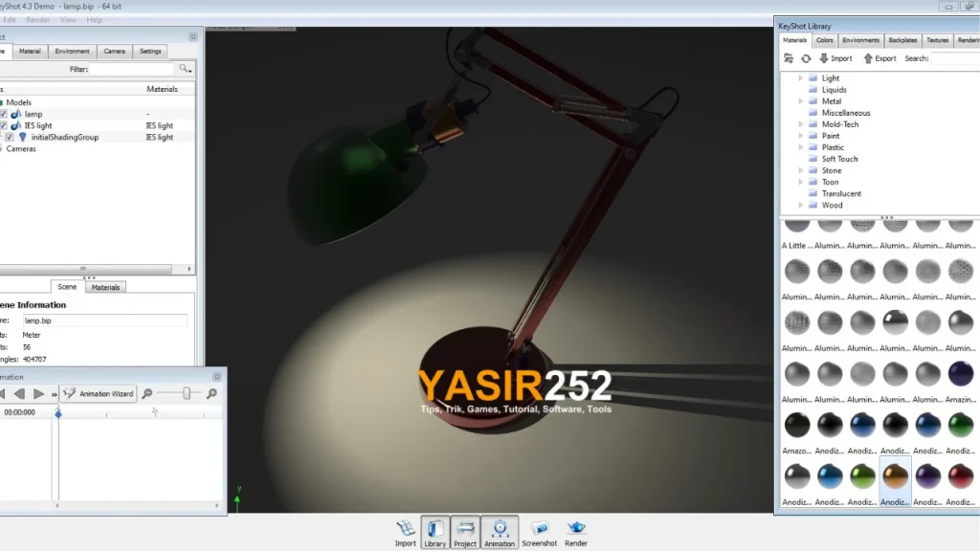
Task: Open the filter search dropdown arrow
Action: click(190, 71)
